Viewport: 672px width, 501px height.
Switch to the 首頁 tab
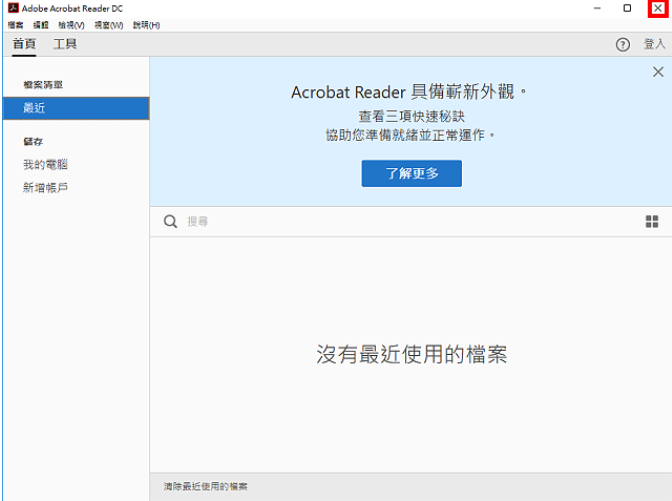click(x=24, y=44)
